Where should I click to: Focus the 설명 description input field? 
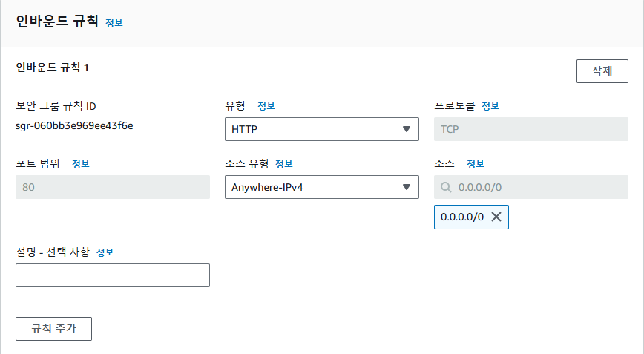tap(113, 275)
